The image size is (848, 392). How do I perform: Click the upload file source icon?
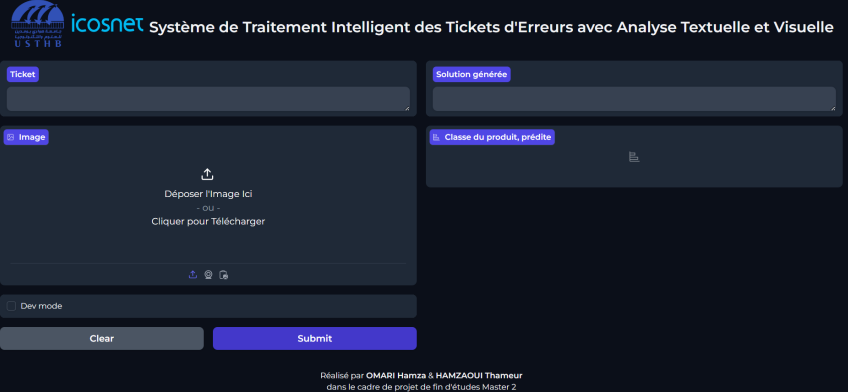point(193,275)
